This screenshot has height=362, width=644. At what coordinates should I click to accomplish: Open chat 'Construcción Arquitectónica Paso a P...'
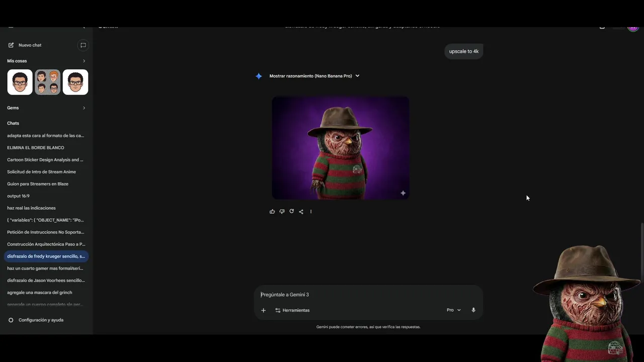[x=46, y=244]
